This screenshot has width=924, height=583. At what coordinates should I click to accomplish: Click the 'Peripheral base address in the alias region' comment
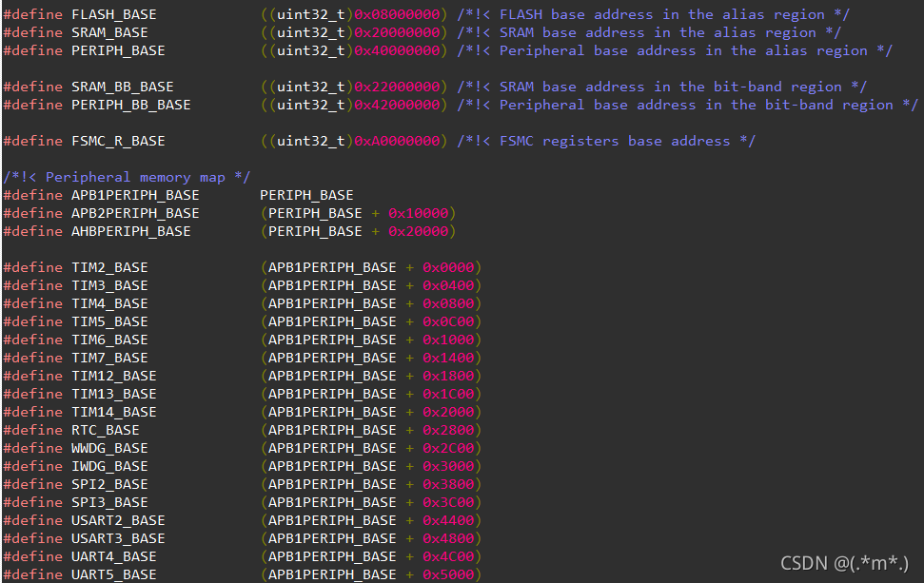coord(675,51)
